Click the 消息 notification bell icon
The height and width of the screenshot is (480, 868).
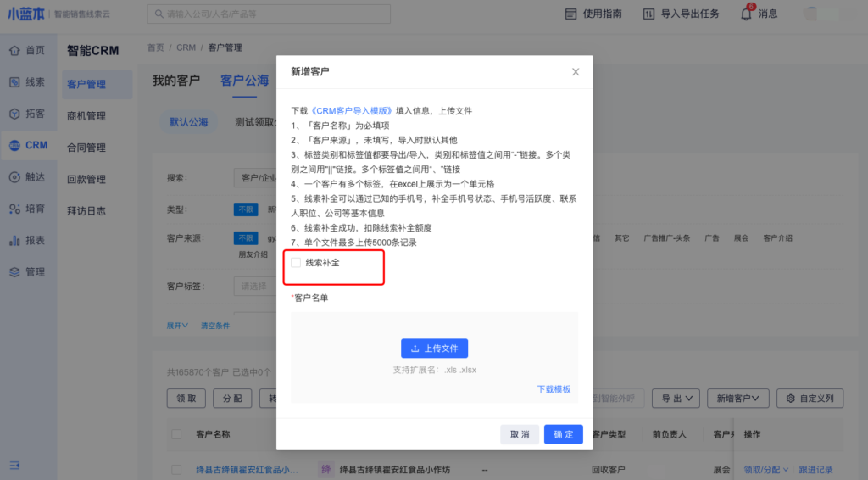[x=746, y=14]
